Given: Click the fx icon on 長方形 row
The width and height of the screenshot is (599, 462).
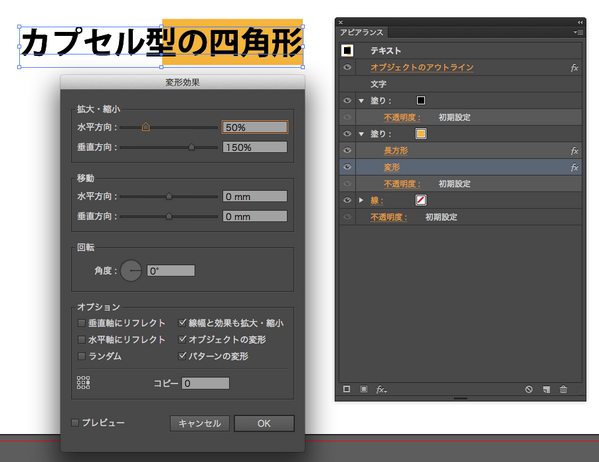Looking at the screenshot, I should pos(574,151).
